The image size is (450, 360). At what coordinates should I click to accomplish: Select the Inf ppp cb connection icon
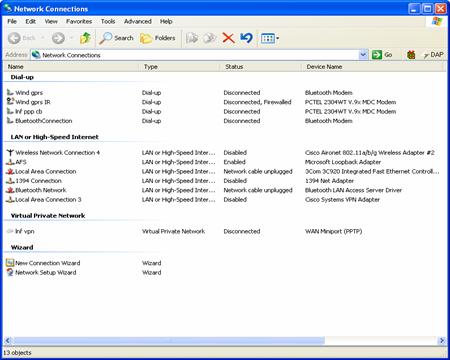(x=10, y=111)
